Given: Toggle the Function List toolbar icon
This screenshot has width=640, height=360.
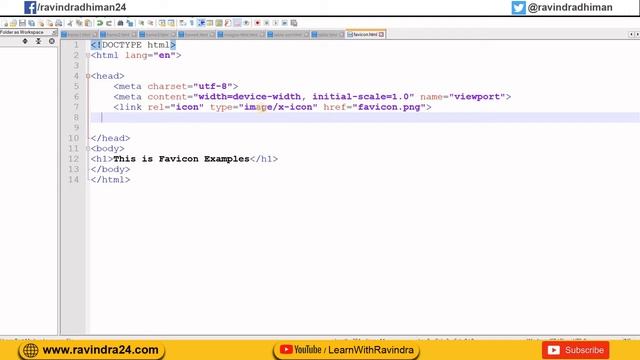Looking at the screenshot, I should 228,23.
